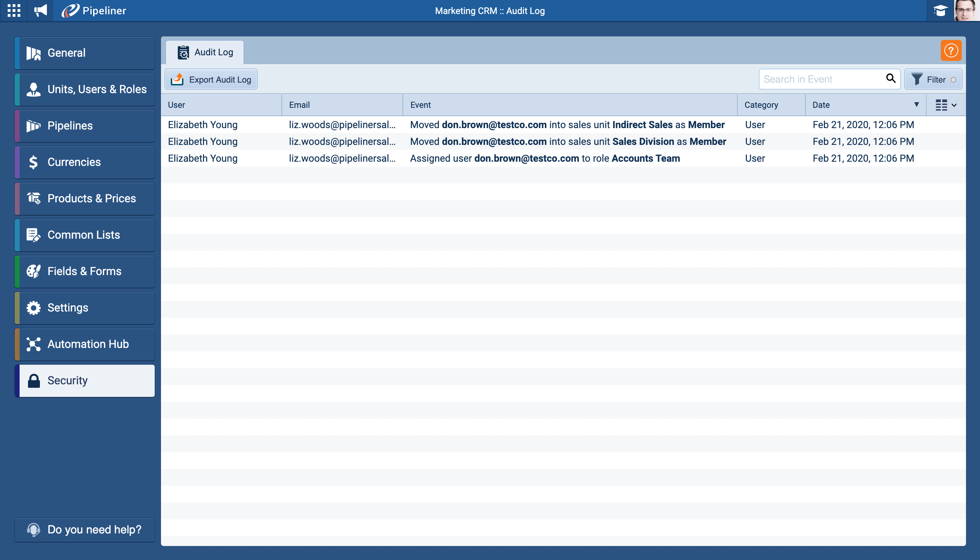This screenshot has width=980, height=560.
Task: Open the Fields & Forms section
Action: (85, 272)
